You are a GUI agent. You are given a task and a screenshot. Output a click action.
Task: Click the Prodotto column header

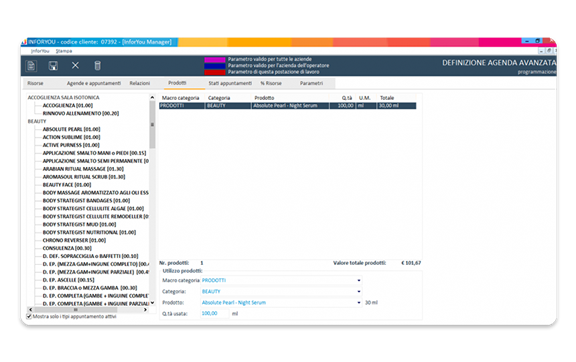(x=264, y=98)
